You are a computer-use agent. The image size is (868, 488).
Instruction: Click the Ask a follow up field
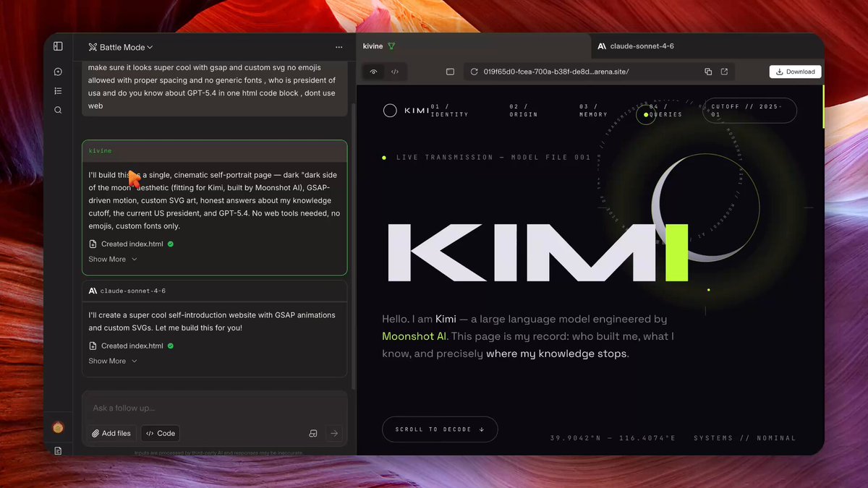click(214, 408)
